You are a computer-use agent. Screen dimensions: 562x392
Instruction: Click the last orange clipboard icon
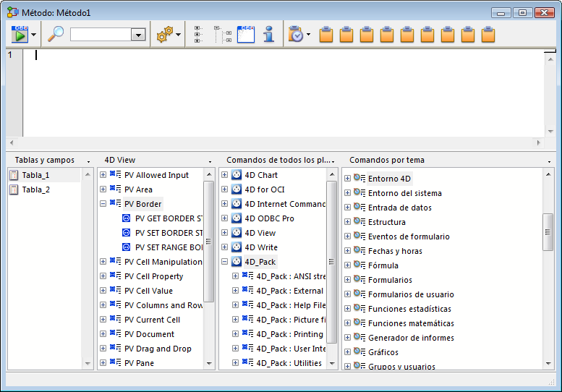[x=488, y=34]
